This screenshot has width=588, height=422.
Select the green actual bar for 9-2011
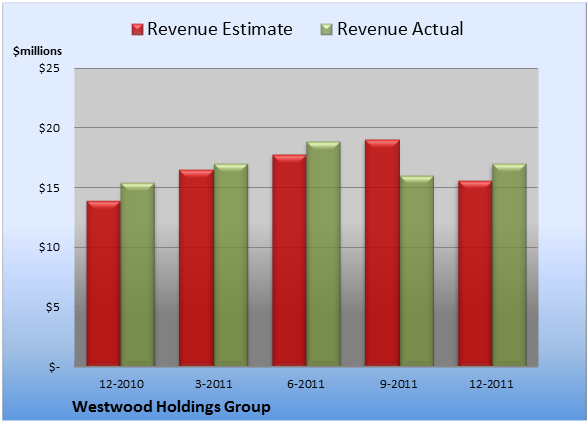point(417,271)
